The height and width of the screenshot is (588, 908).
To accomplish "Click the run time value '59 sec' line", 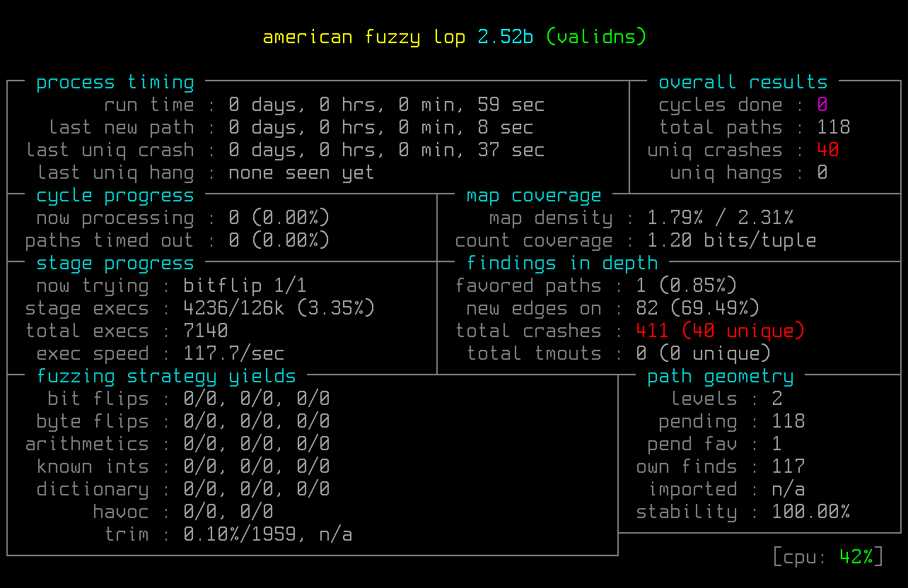I will point(387,105).
